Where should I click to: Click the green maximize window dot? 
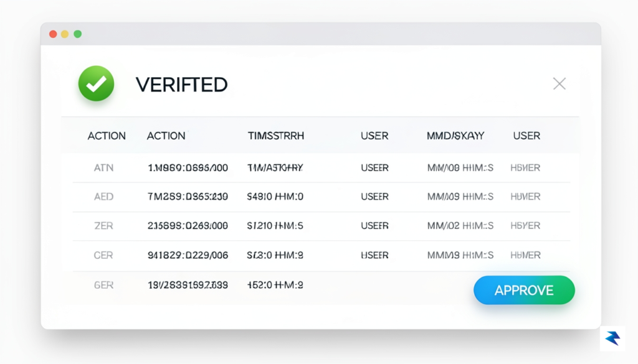(78, 34)
